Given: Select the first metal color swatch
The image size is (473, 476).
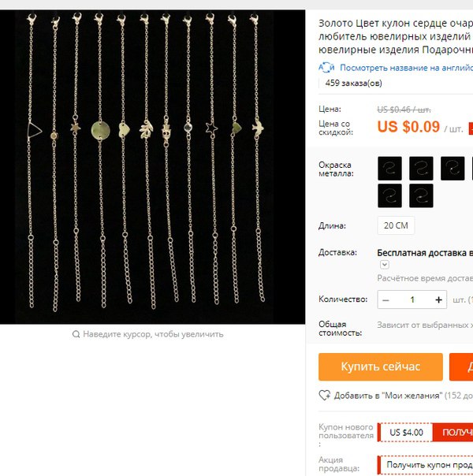Looking at the screenshot, I should pyautogui.click(x=389, y=168).
